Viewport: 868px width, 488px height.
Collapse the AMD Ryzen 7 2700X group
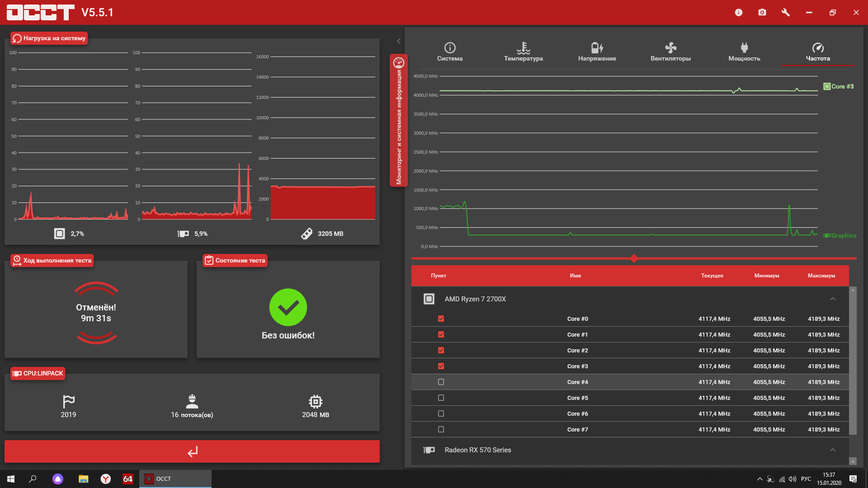833,299
